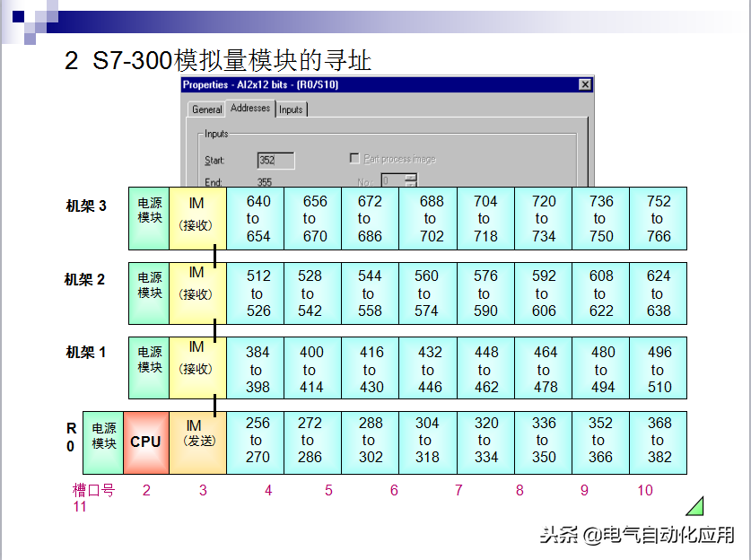This screenshot has height=560, width=751.
Task: Click the cell 416 to 430
Action: pos(371,368)
